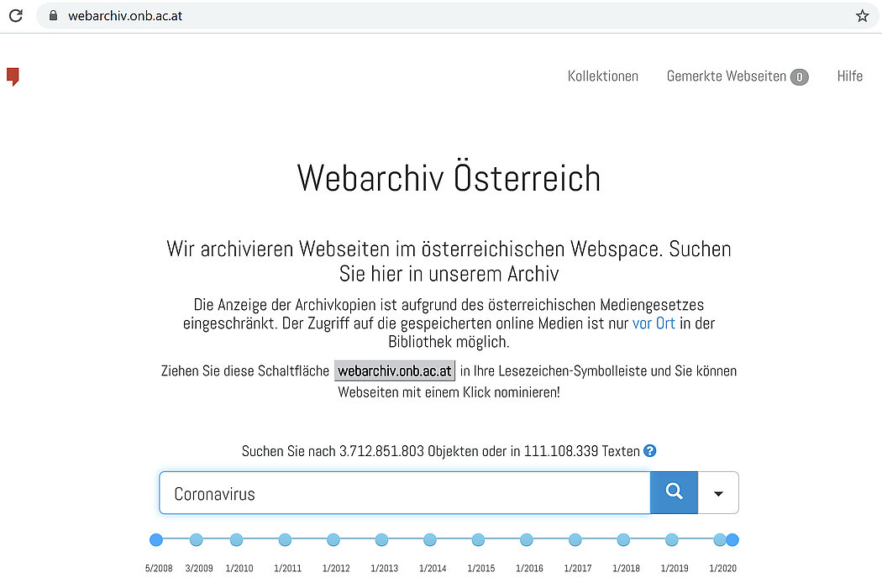Select the 3/2009 timeline point
882x588 pixels.
[197, 540]
